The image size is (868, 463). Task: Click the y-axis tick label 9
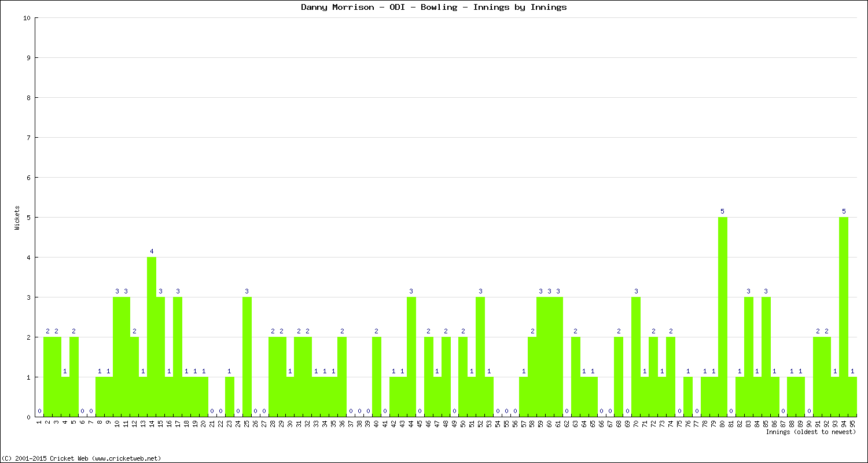28,58
